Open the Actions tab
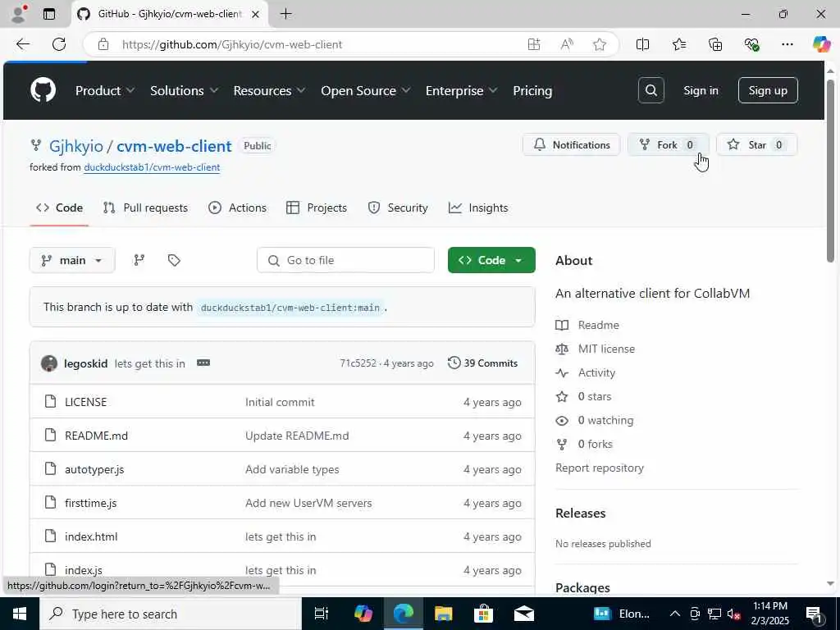This screenshot has width=840, height=630. (237, 208)
